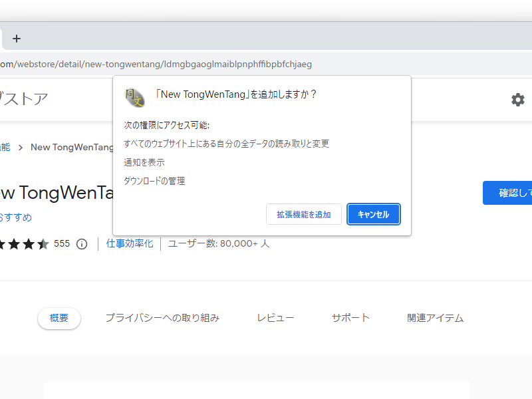
Task: Click the おすすめ label under the title
Action: [x=13, y=217]
